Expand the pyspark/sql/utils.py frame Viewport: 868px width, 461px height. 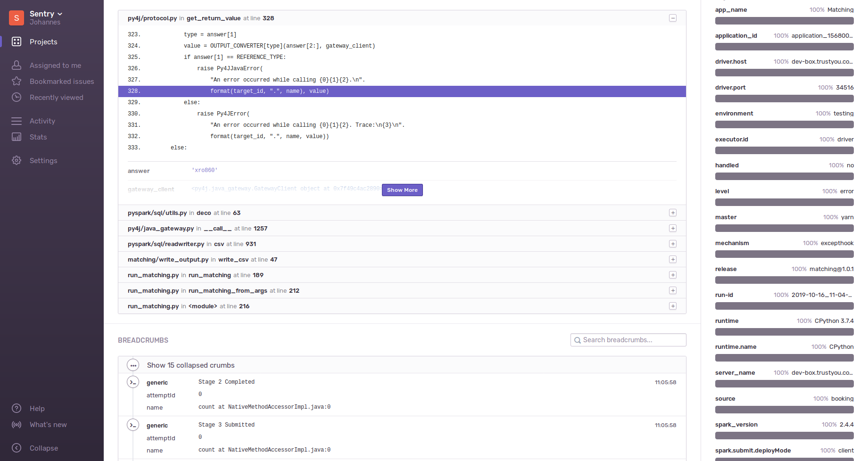click(673, 213)
